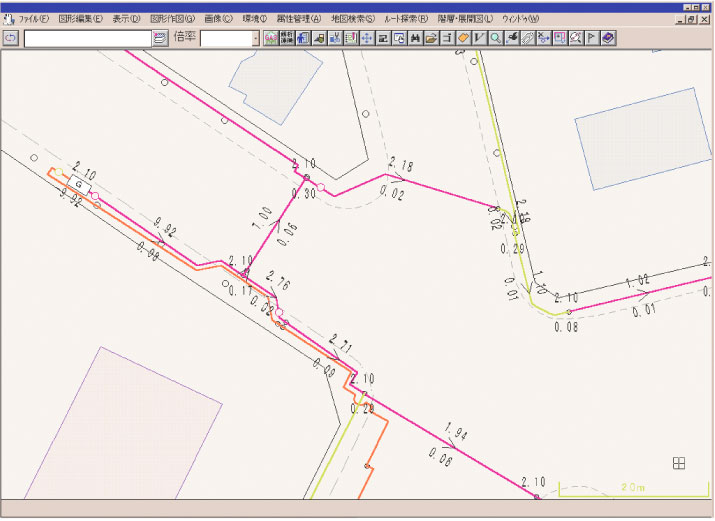The width and height of the screenshot is (715, 521).
Task: Click the orange eraser-shaped toolbar icon
Action: pos(464,38)
